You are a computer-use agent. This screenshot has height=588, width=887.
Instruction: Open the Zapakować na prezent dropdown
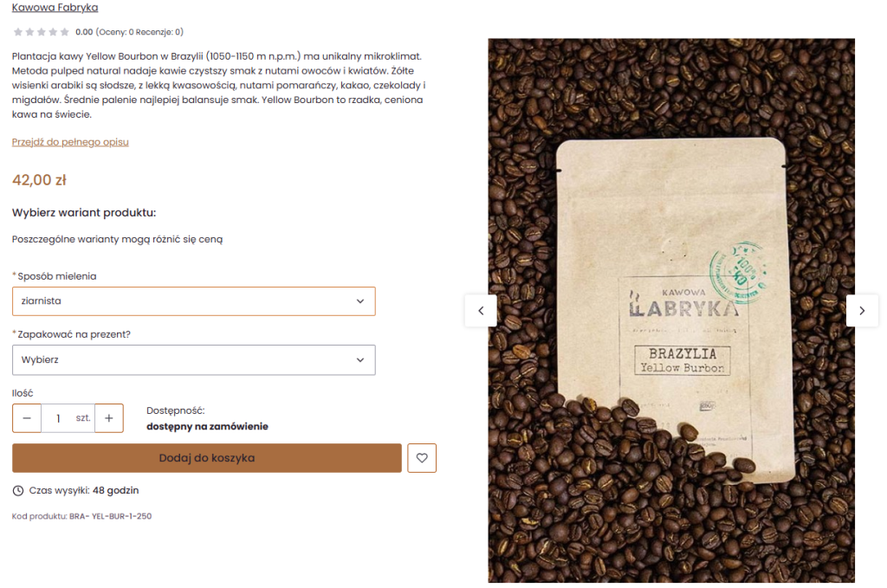coord(193,359)
